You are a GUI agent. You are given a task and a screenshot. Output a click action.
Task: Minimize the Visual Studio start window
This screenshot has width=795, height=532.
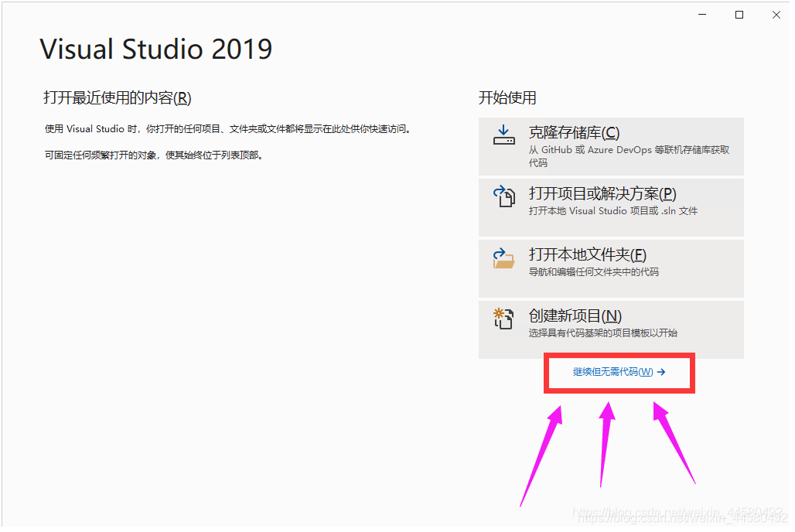point(702,15)
